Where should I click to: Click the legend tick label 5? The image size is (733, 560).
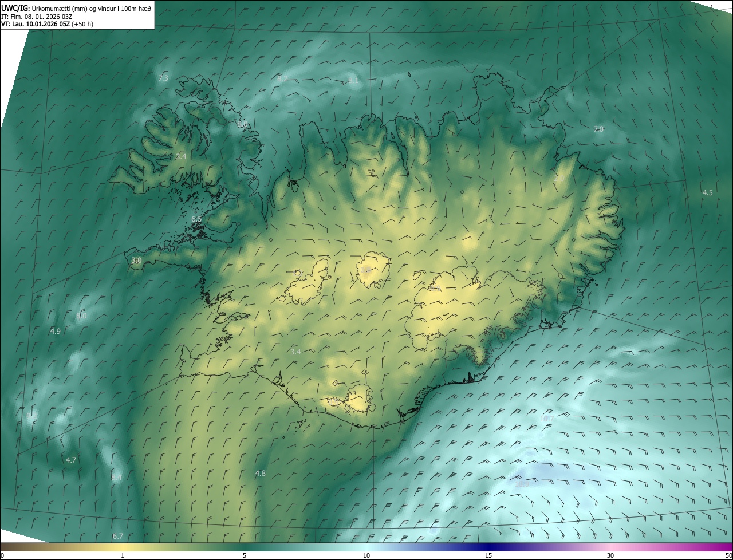click(x=245, y=555)
